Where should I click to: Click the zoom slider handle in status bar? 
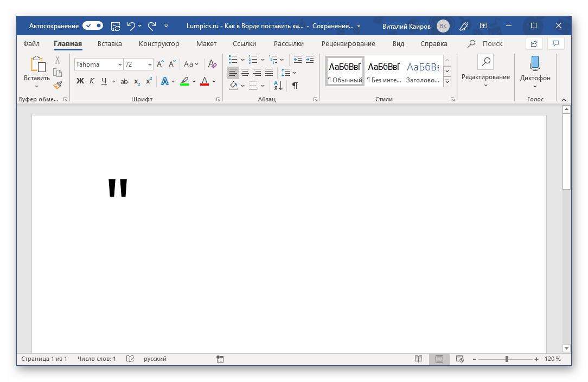(x=507, y=359)
